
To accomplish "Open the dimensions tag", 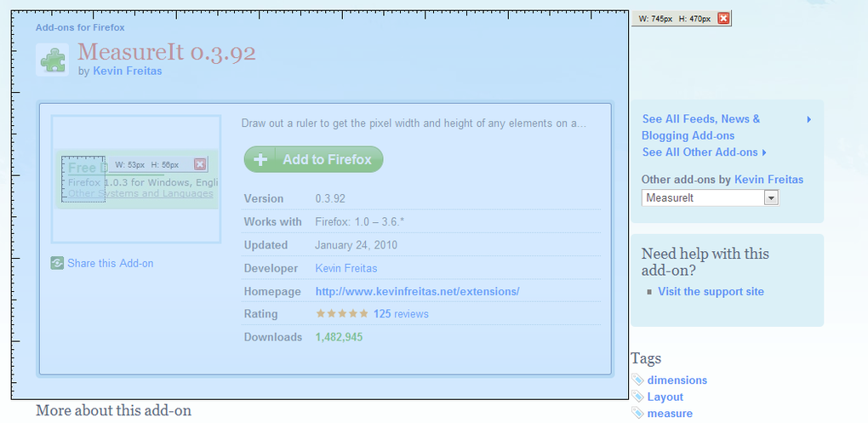I will 677,380.
